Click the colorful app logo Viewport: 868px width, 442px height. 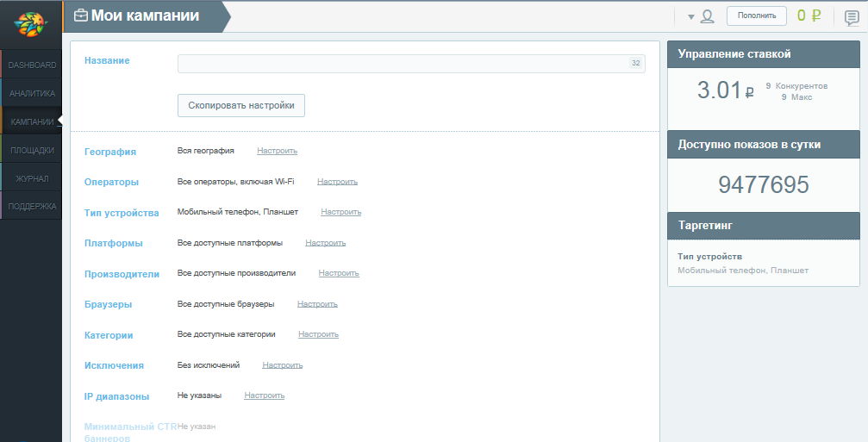30,24
